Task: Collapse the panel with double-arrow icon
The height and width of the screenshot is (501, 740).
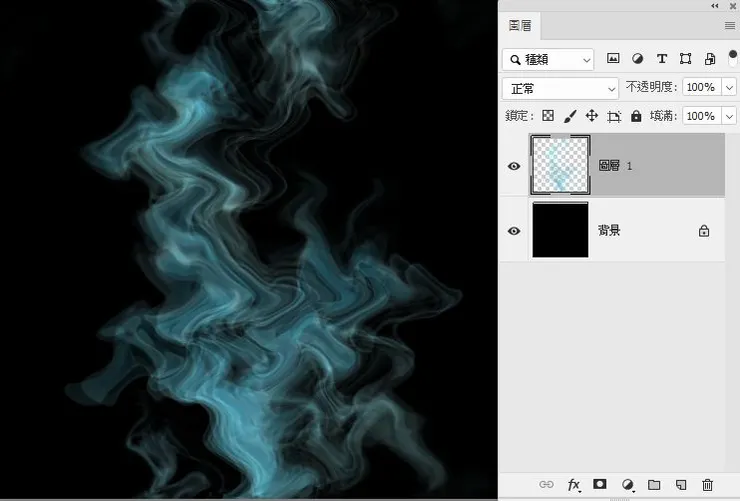Action: (x=715, y=6)
